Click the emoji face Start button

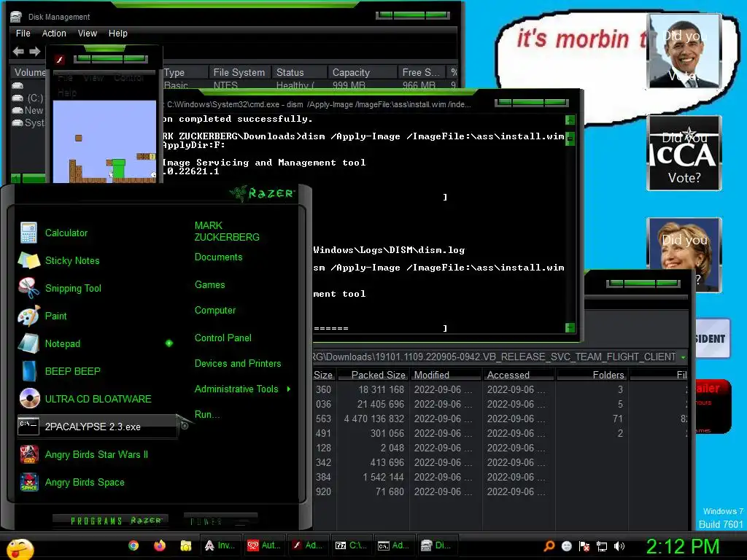pyautogui.click(x=20, y=548)
